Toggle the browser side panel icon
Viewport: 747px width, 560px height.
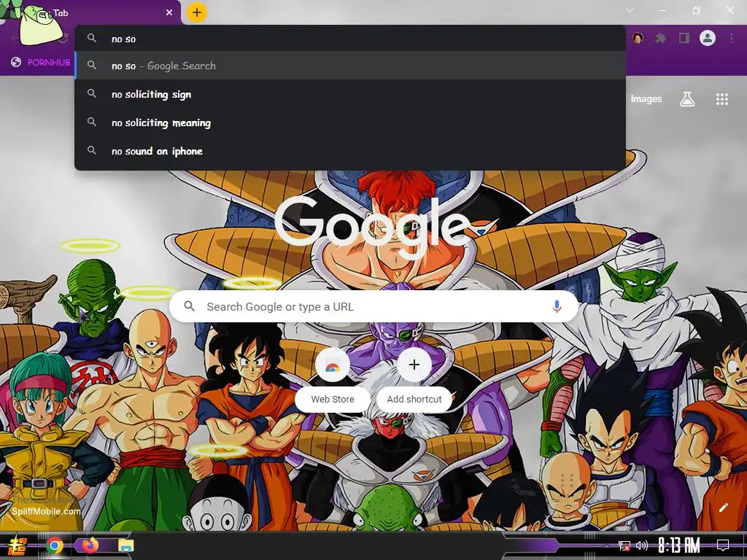(x=684, y=38)
